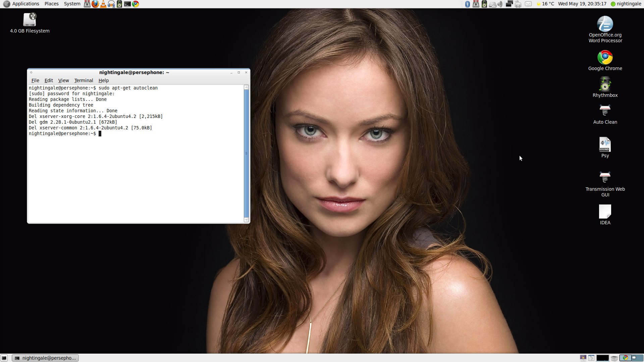Viewport: 644px width, 362px height.
Task: Click the Show Desktop button in bottom panel
Action: pyautogui.click(x=4, y=358)
